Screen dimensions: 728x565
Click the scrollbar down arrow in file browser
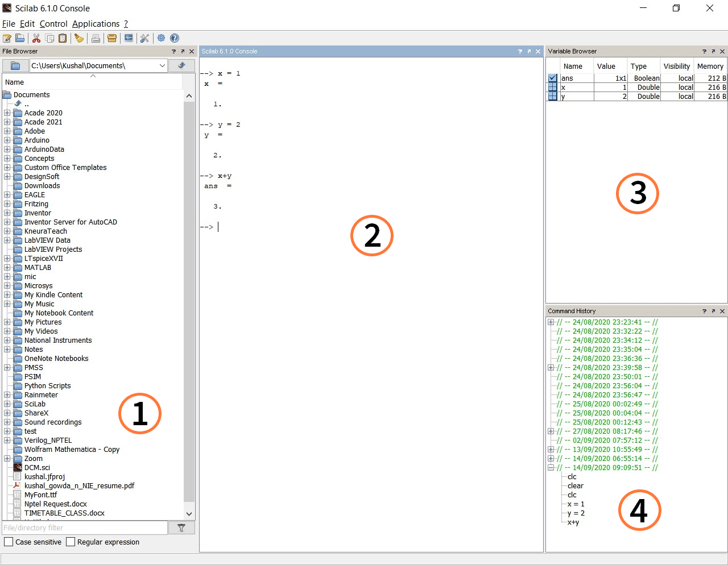coord(189,514)
